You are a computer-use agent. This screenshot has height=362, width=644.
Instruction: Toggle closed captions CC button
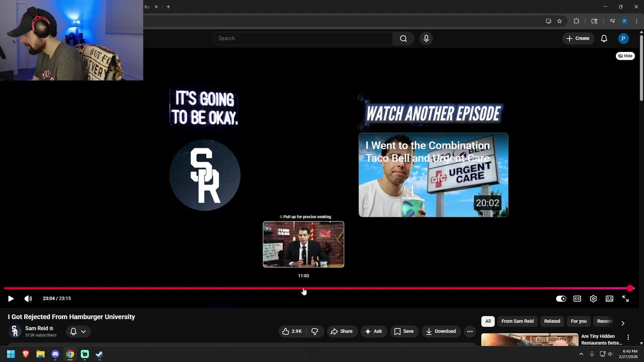(577, 299)
